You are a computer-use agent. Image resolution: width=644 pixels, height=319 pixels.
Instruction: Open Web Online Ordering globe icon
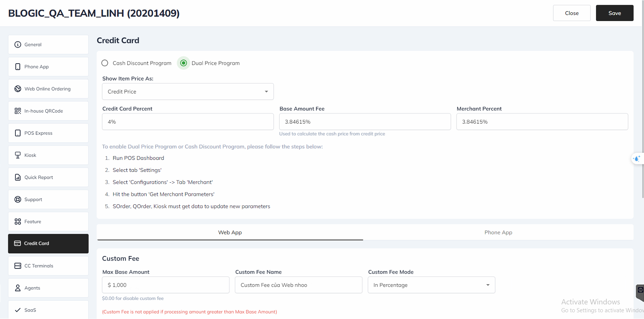[x=18, y=89]
